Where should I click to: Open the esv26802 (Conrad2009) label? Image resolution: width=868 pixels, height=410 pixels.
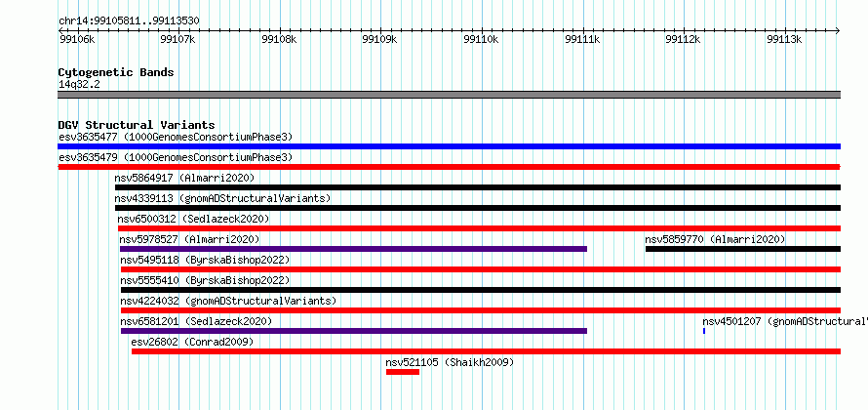192,342
